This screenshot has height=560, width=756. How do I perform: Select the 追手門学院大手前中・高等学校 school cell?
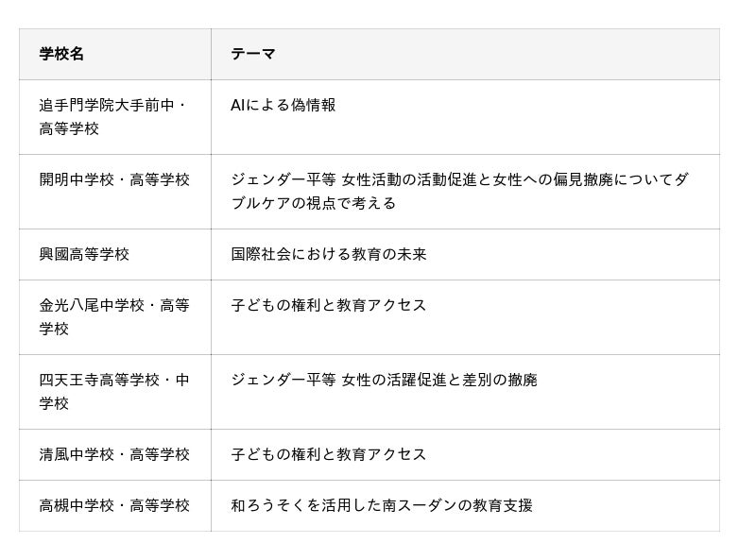pyautogui.click(x=113, y=116)
